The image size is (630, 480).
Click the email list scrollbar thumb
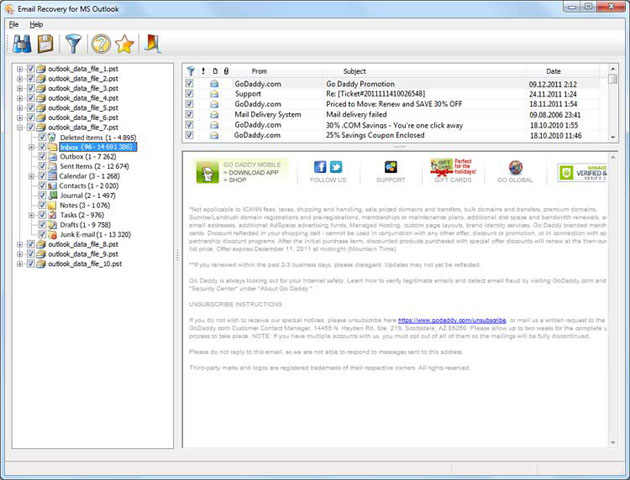click(x=613, y=79)
